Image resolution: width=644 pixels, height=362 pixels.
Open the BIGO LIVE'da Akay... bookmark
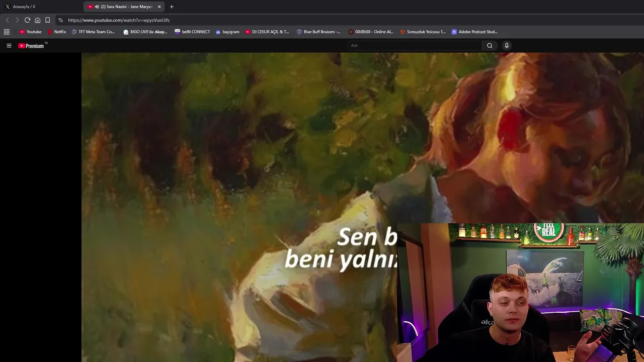[x=145, y=32]
